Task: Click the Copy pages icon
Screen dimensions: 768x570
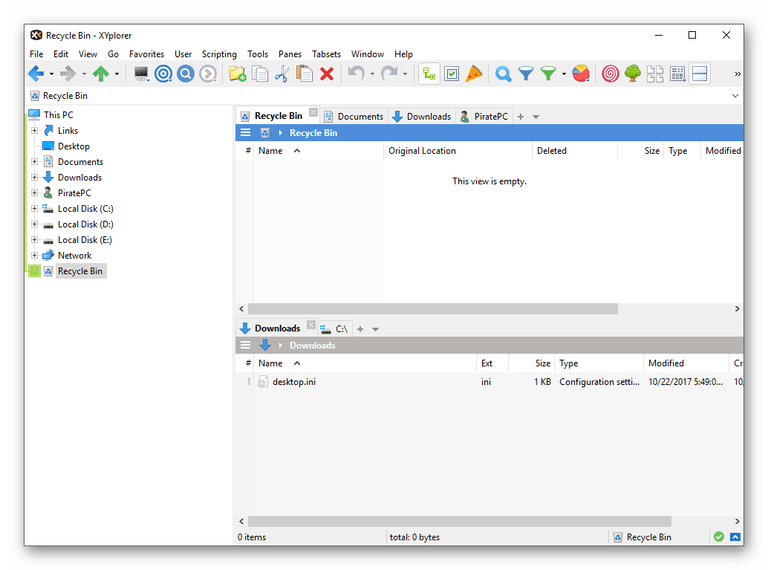Action: (x=260, y=74)
